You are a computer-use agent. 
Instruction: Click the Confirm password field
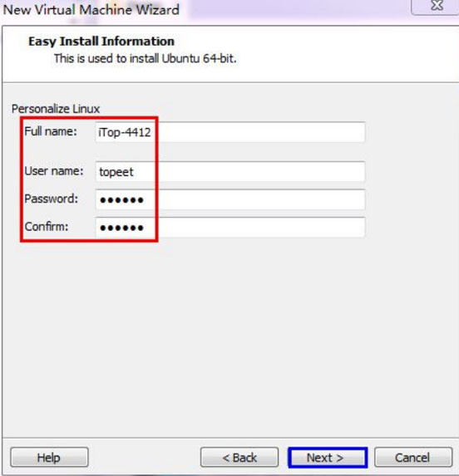pyautogui.click(x=230, y=228)
